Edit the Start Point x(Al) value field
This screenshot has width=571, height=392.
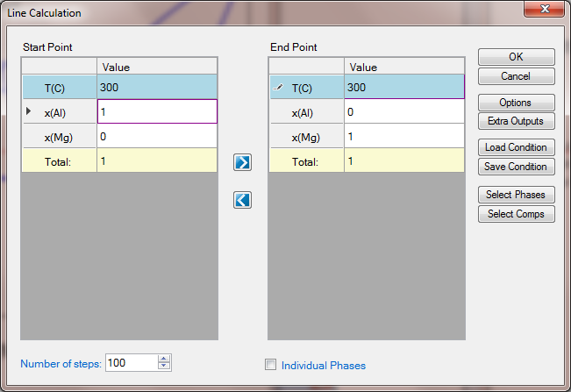coord(157,112)
